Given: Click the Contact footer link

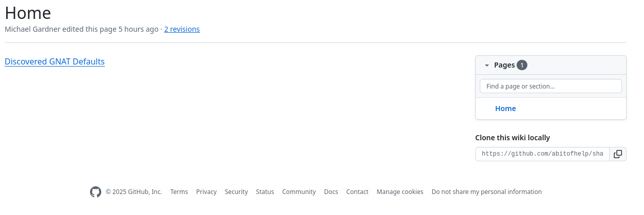Looking at the screenshot, I should point(357,192).
